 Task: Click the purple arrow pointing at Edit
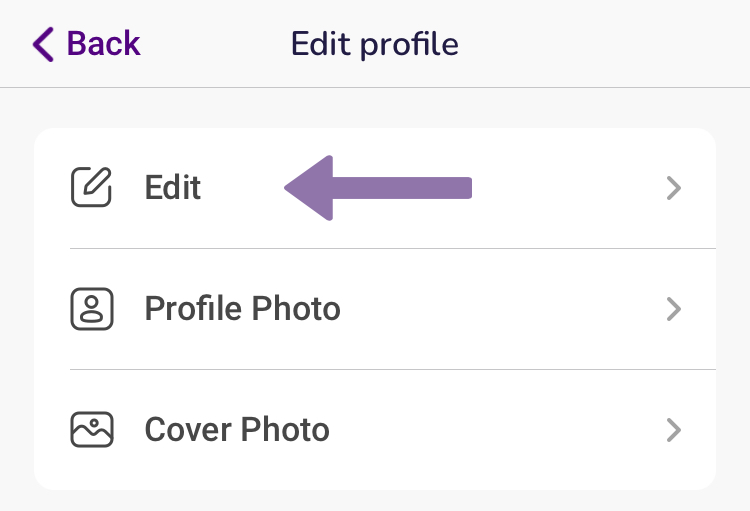pos(378,188)
